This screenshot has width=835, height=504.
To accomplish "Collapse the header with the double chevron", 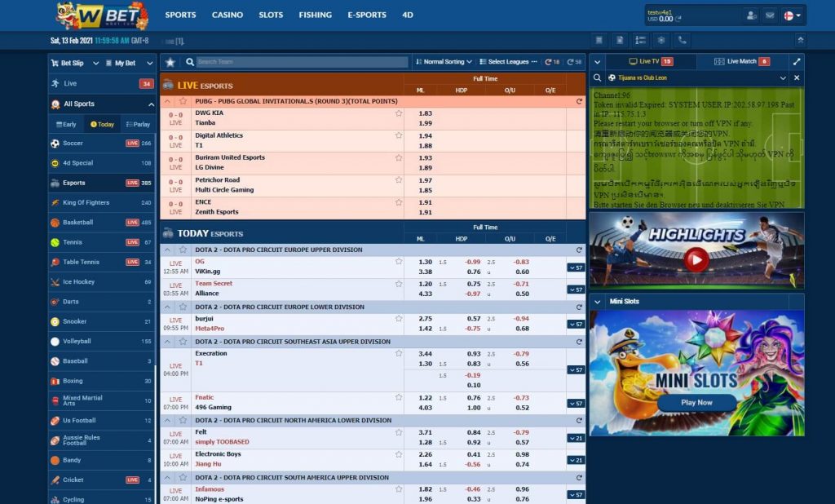I will 800,40.
